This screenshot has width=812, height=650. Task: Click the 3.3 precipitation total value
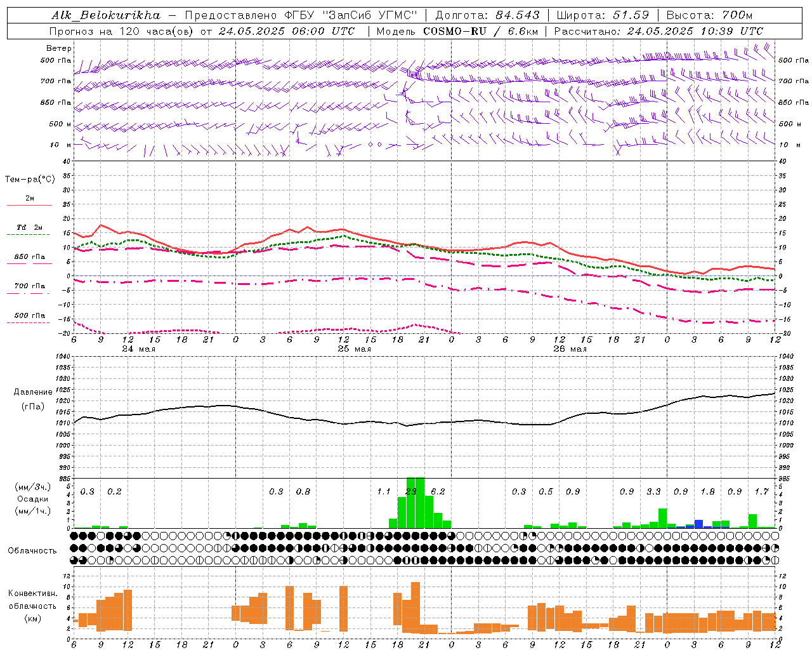click(653, 492)
